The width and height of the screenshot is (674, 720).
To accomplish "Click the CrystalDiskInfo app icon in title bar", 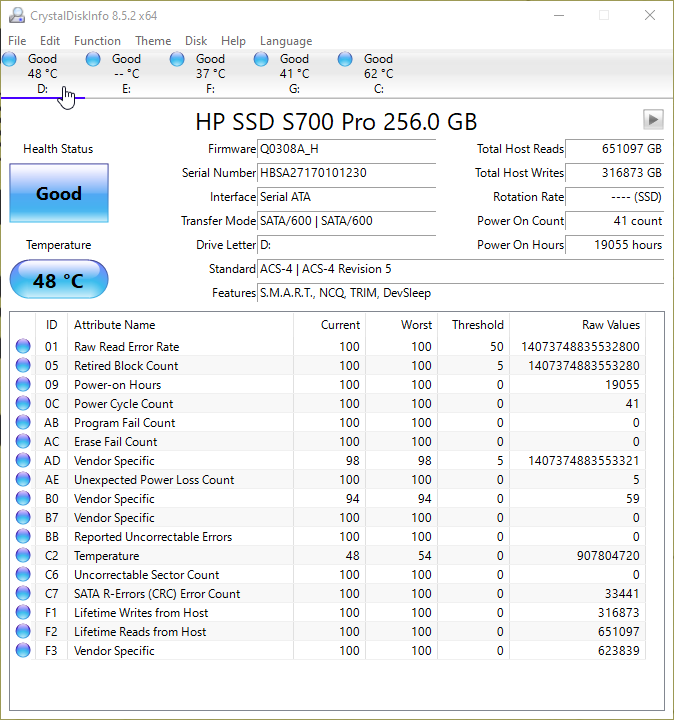I will pyautogui.click(x=14, y=15).
